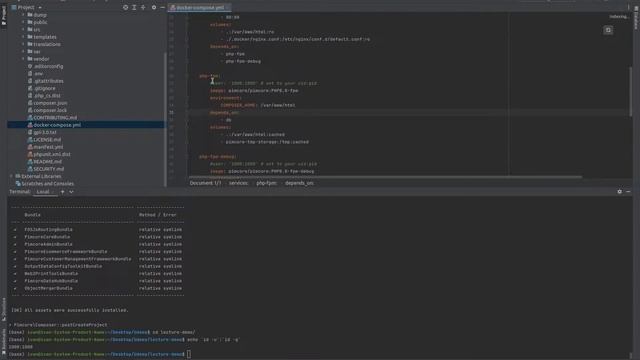This screenshot has height=360, width=640.
Task: Open the Database tool window stripe
Action: pyautogui.click(x=636, y=18)
